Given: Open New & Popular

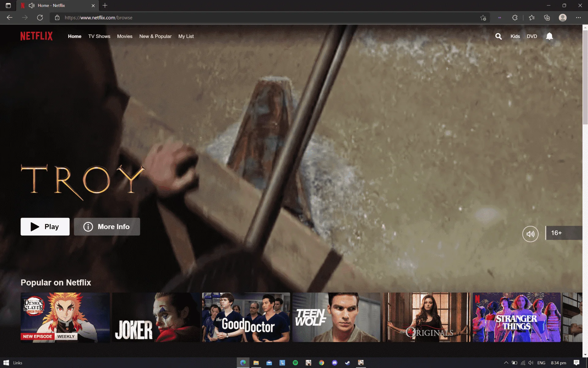Looking at the screenshot, I should [x=155, y=36].
